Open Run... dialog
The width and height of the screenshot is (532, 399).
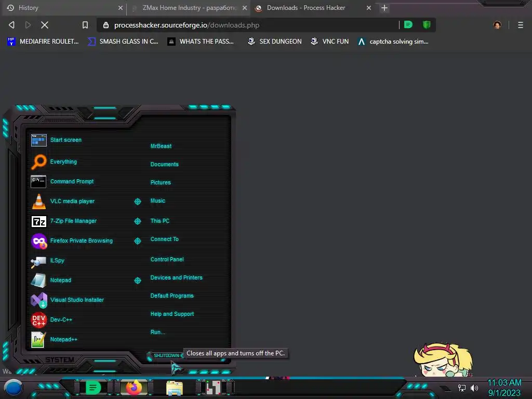tap(158, 332)
